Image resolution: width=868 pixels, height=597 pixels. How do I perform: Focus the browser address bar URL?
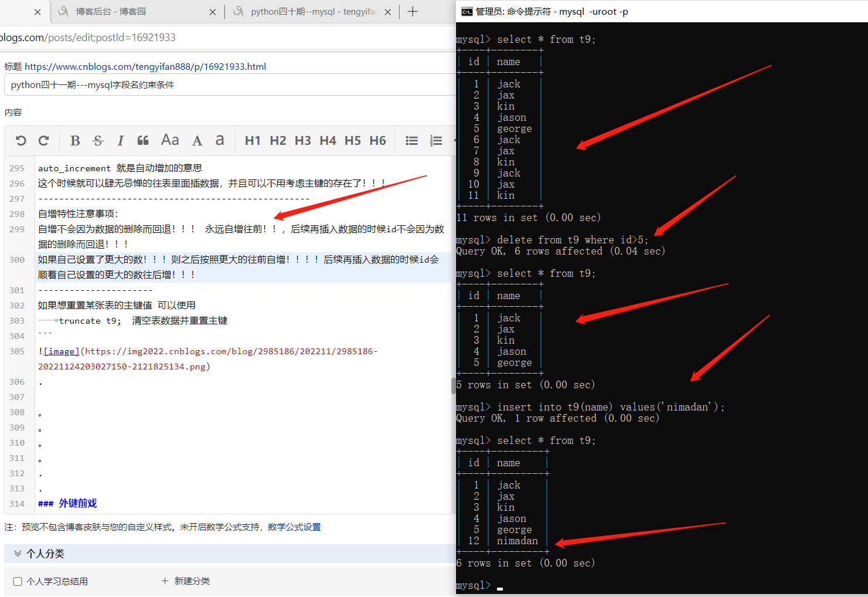[88, 38]
